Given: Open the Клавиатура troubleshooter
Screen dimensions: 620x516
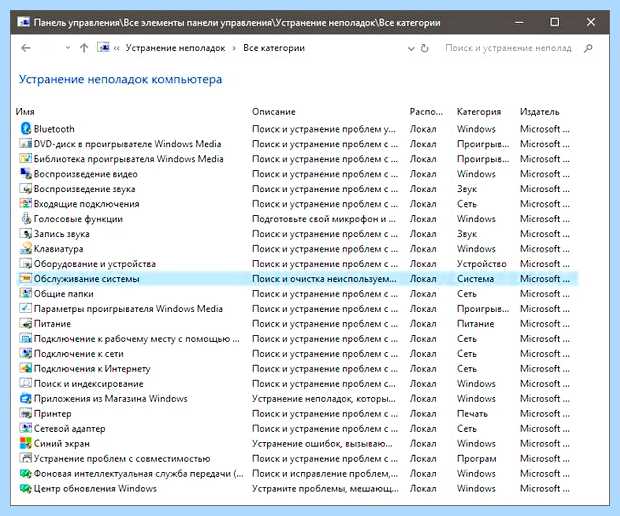Looking at the screenshot, I should pyautogui.click(x=59, y=249).
